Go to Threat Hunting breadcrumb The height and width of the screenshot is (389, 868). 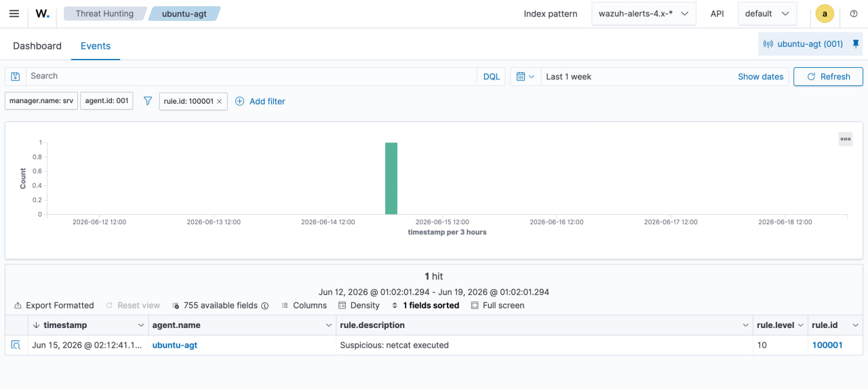point(104,14)
